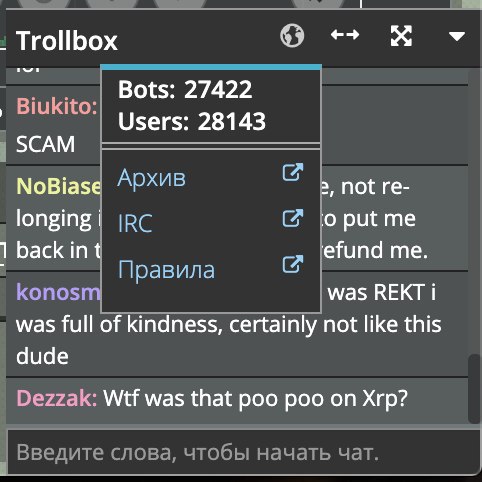Open the Правила rules link
Screen dimensions: 482x482
pyautogui.click(x=167, y=269)
